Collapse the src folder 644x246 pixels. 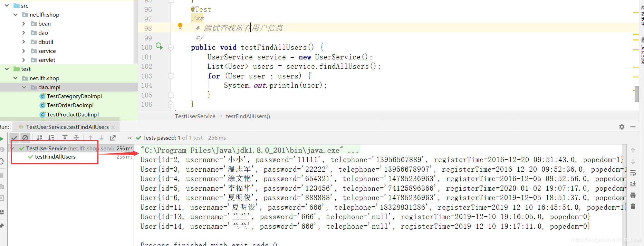tap(7, 6)
